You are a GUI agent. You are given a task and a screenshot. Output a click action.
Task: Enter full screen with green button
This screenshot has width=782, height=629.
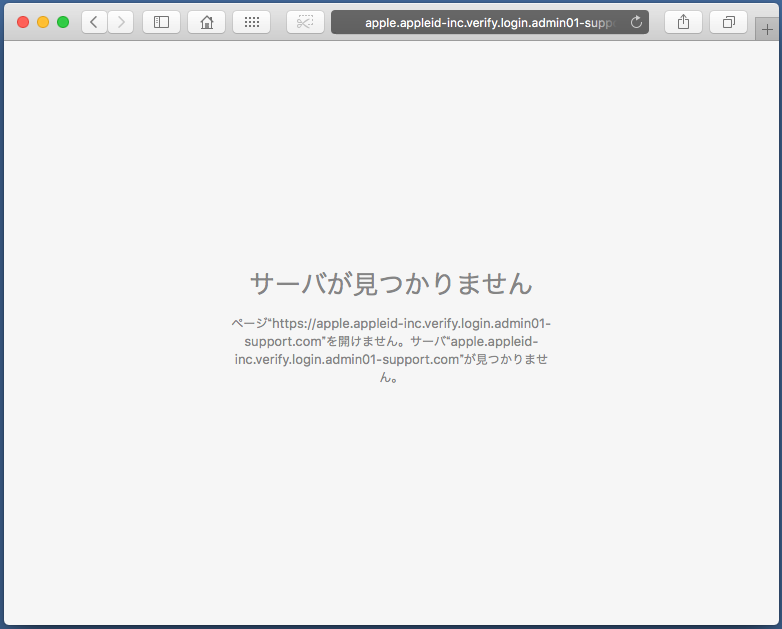[x=63, y=22]
